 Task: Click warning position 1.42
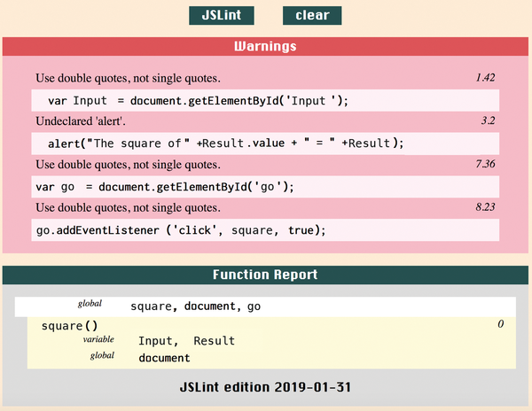coord(484,78)
